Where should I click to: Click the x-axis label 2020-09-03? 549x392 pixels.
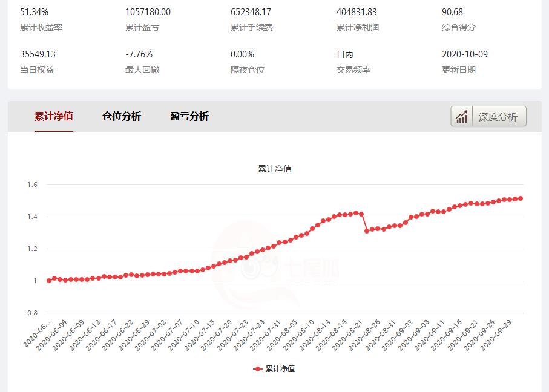click(398, 336)
